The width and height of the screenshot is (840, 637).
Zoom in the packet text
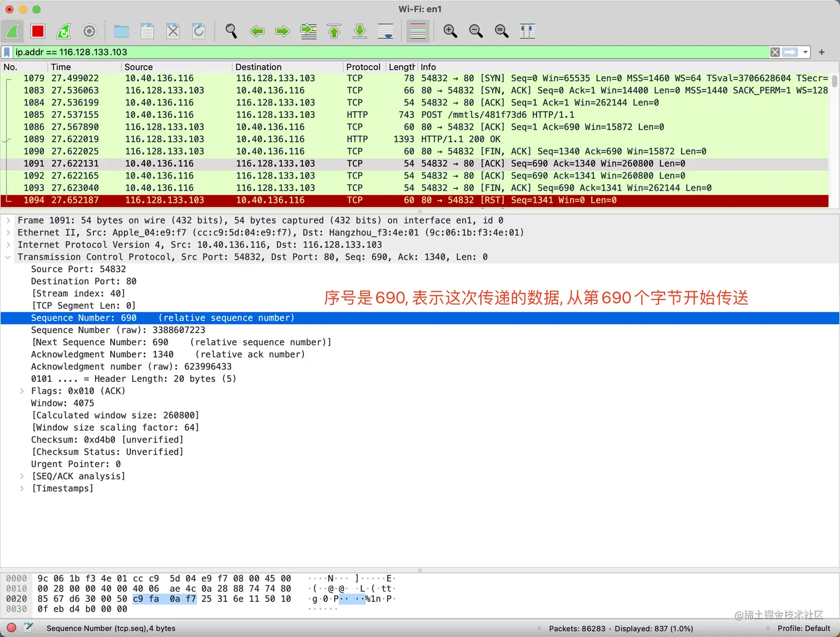point(450,31)
